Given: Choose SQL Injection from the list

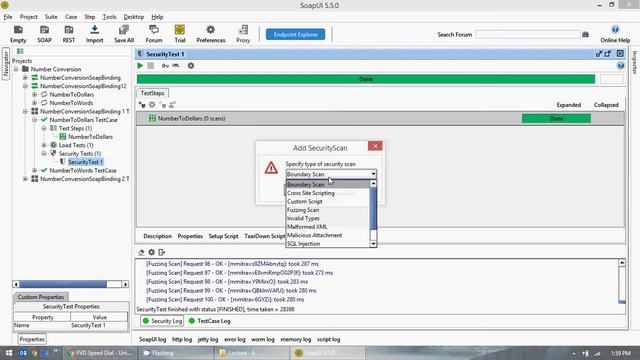Looking at the screenshot, I should (327, 244).
